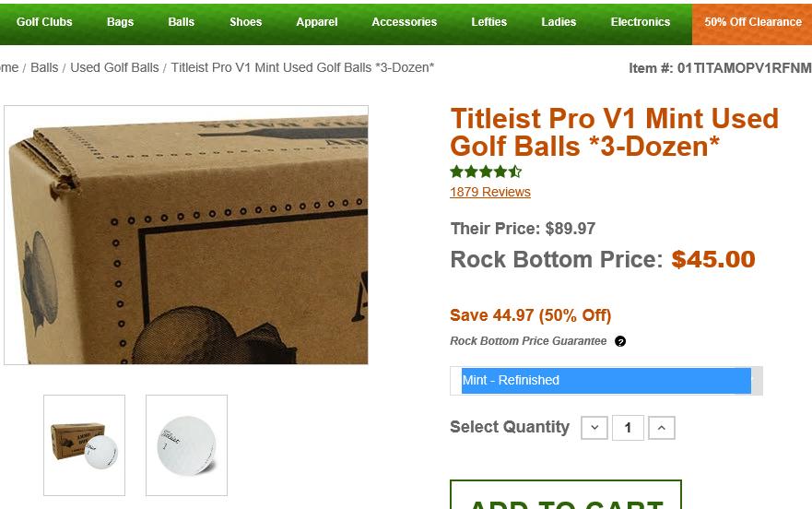Open the Ladies menu
This screenshot has width=812, height=509.
[x=559, y=22]
